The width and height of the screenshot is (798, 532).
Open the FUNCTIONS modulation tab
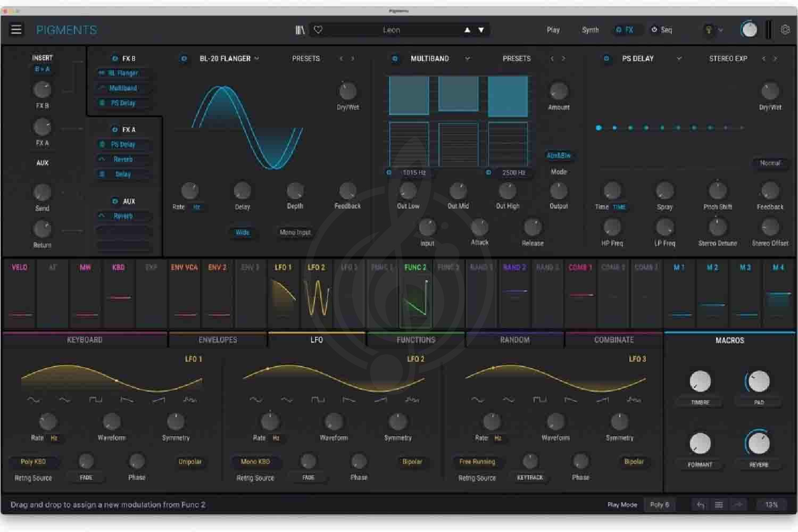[x=416, y=340]
